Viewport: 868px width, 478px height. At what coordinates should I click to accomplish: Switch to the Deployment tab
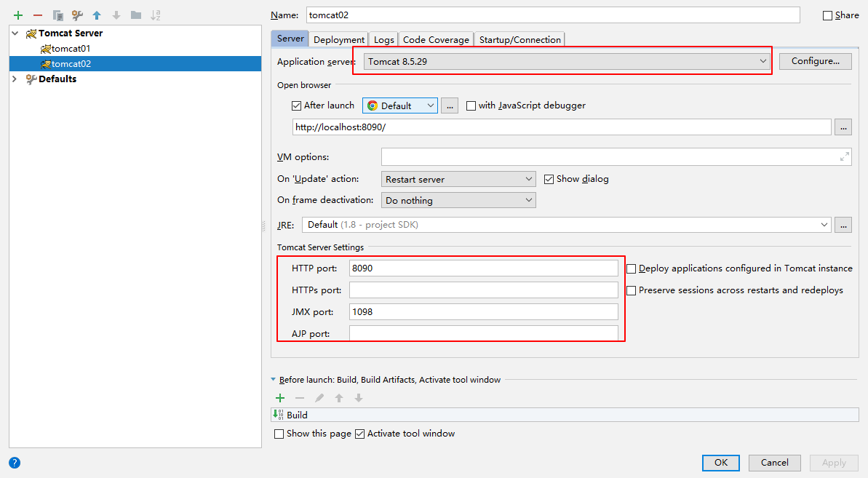(339, 40)
